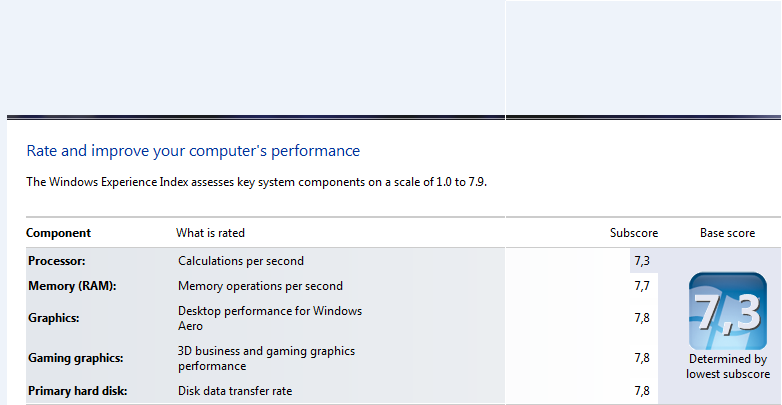Click the Gaming graphics subscore value

[x=642, y=358]
